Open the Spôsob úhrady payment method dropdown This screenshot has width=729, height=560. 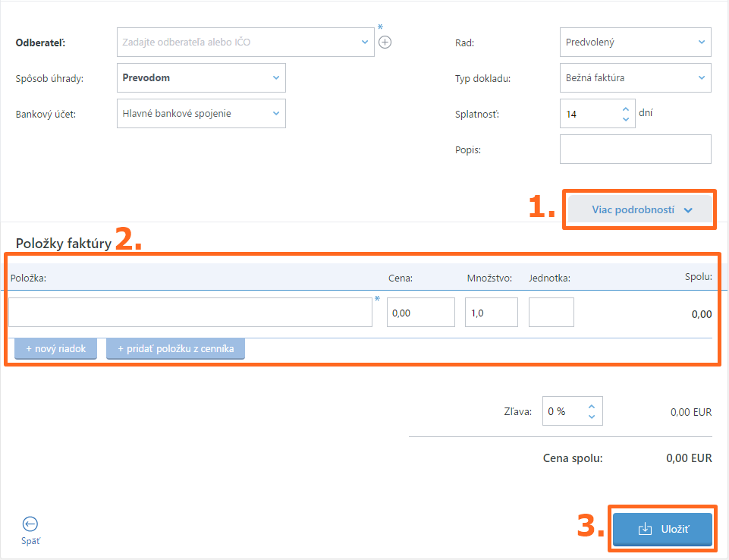tap(202, 78)
